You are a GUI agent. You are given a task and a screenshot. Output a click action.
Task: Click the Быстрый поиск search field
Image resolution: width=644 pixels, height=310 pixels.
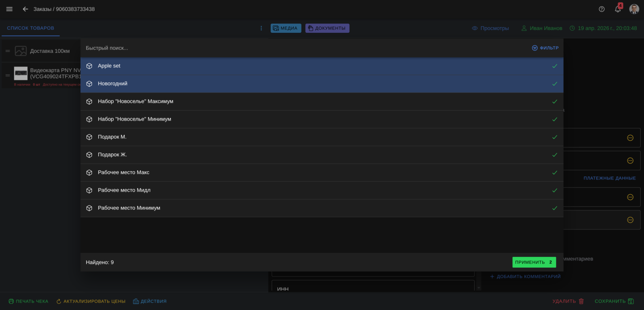click(x=304, y=48)
